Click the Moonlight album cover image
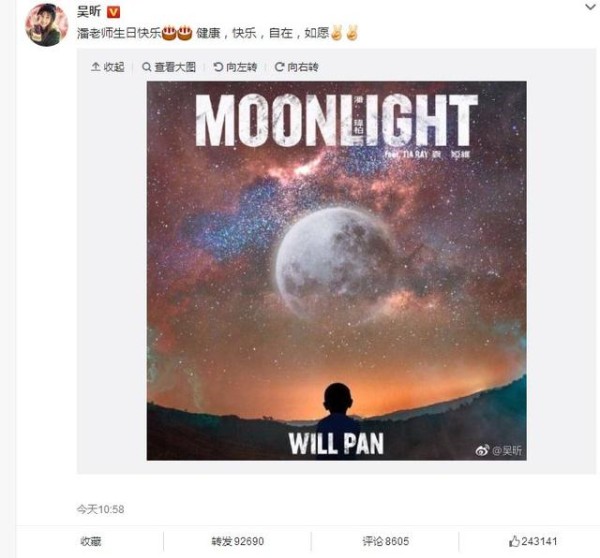This screenshot has height=558, width=600. tap(336, 271)
